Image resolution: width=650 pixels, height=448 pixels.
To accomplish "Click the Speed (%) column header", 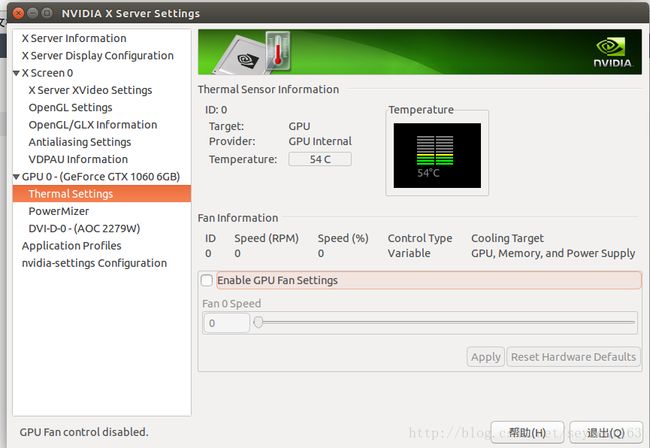I will click(343, 238).
